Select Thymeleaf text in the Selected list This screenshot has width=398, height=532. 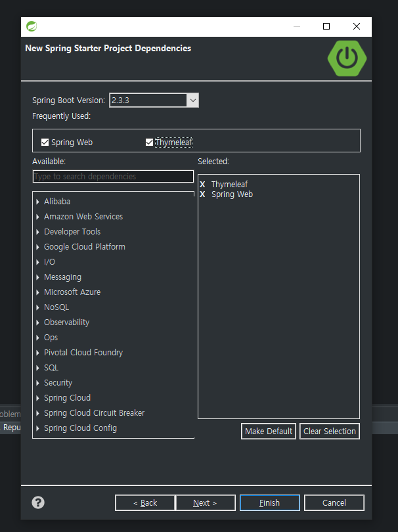click(x=229, y=185)
